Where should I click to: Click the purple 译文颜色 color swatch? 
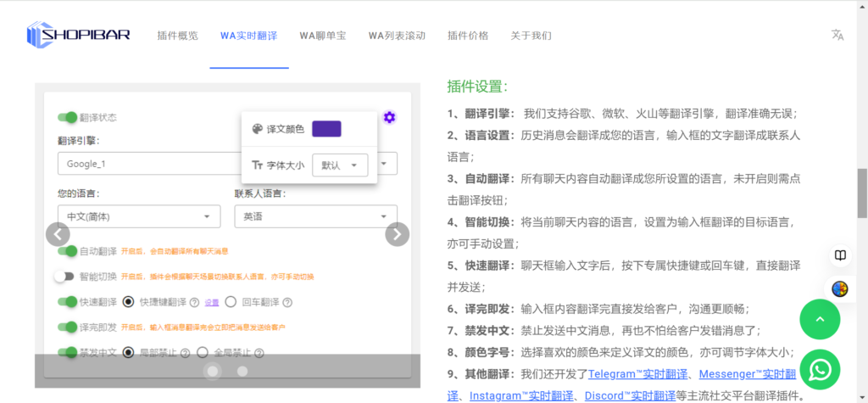coord(326,129)
